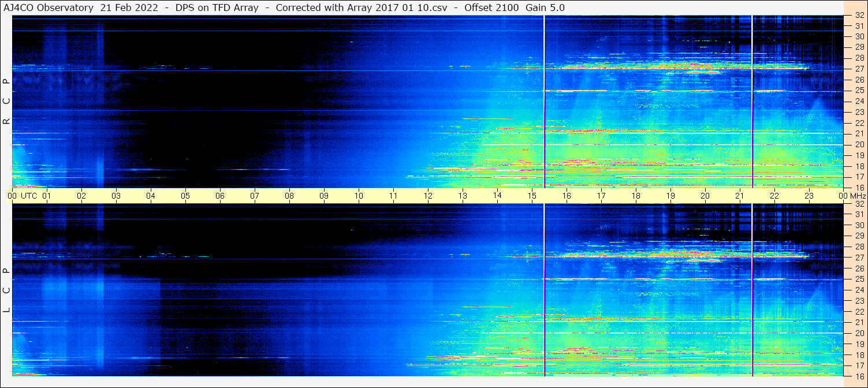
Task: Click the '00 UTC' time axis label
Action: (x=22, y=196)
